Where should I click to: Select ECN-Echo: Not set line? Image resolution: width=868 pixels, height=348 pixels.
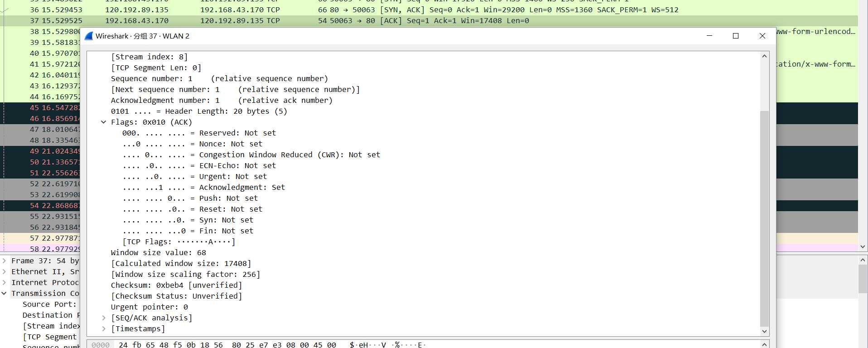pyautogui.click(x=199, y=165)
